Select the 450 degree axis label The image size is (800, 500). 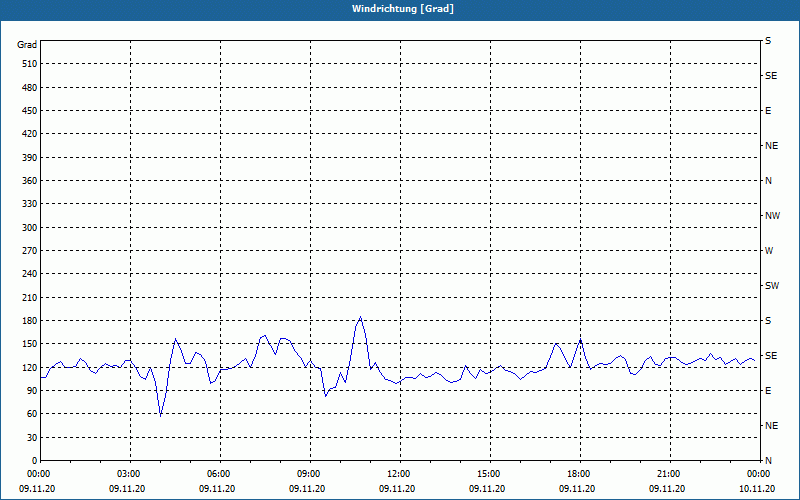click(x=29, y=111)
